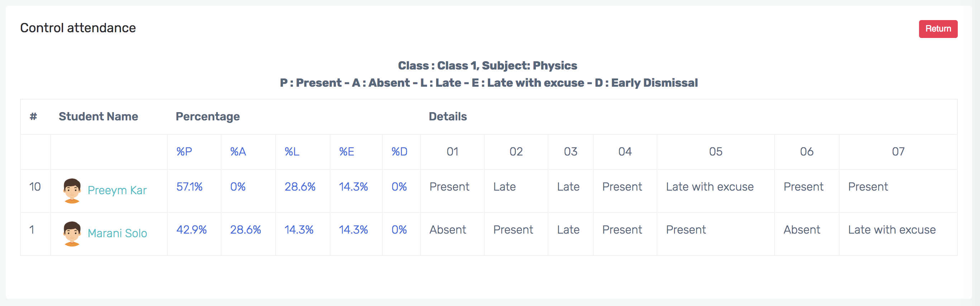Click Marani Solo's avatar icon
This screenshot has width=980, height=306.
pyautogui.click(x=72, y=233)
